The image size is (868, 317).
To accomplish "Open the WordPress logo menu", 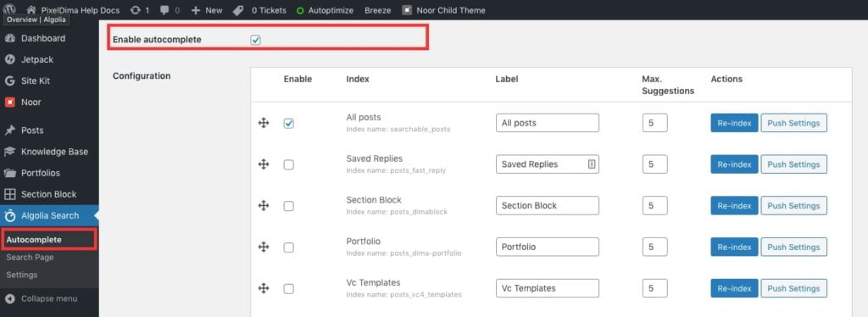I will click(10, 9).
